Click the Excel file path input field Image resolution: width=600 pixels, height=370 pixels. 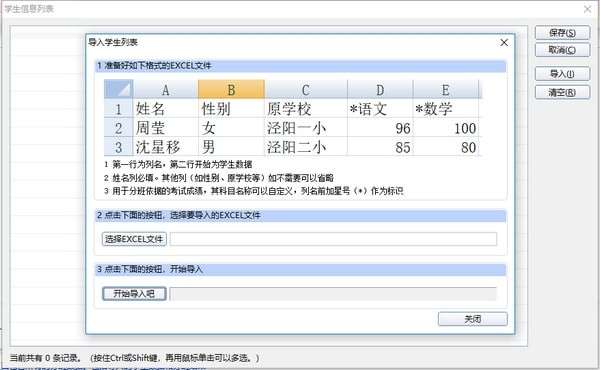(333, 239)
